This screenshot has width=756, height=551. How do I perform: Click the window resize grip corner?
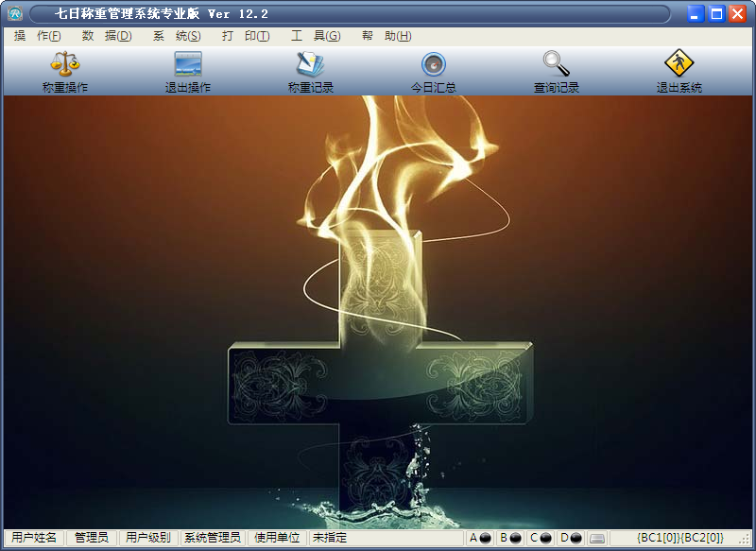(746, 540)
